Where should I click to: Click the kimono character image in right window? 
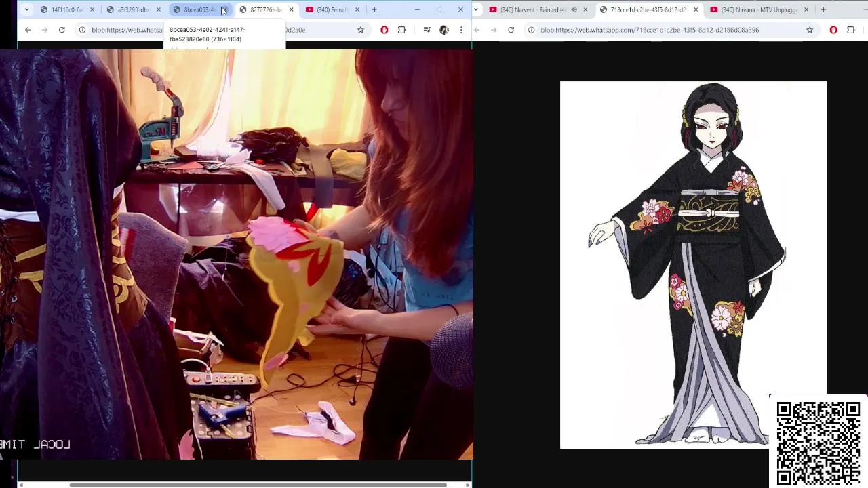tap(693, 265)
